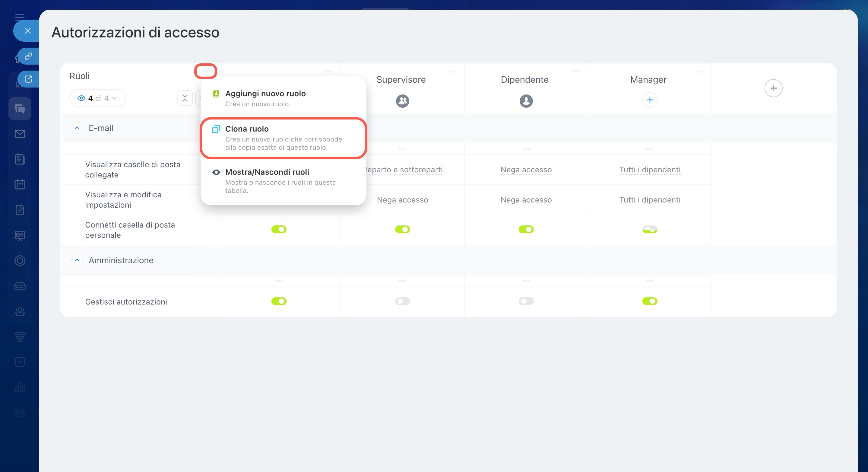Click the mail envelope icon in sidebar
This screenshot has height=472, width=868.
[20, 134]
